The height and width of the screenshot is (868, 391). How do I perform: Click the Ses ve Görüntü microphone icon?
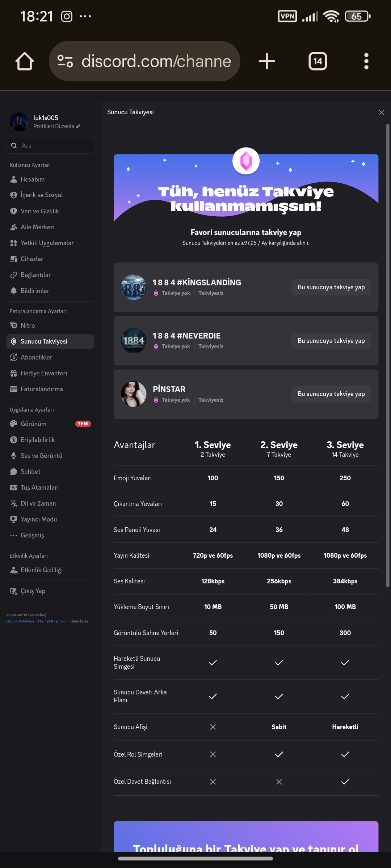click(x=13, y=456)
